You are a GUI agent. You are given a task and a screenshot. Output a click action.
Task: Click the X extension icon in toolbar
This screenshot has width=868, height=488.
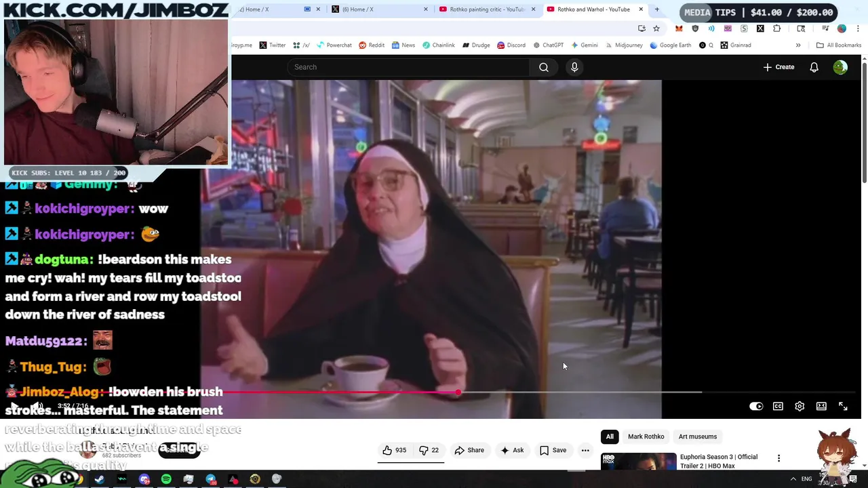(760, 28)
